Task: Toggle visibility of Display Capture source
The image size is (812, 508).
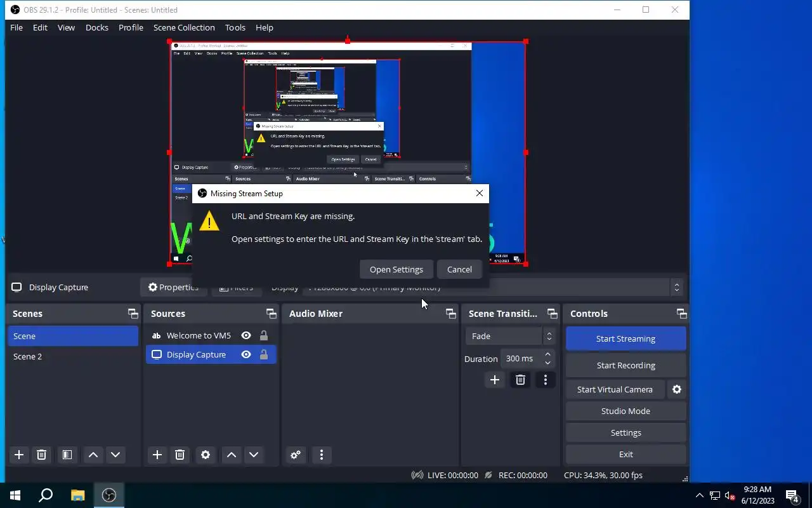Action: 246,354
